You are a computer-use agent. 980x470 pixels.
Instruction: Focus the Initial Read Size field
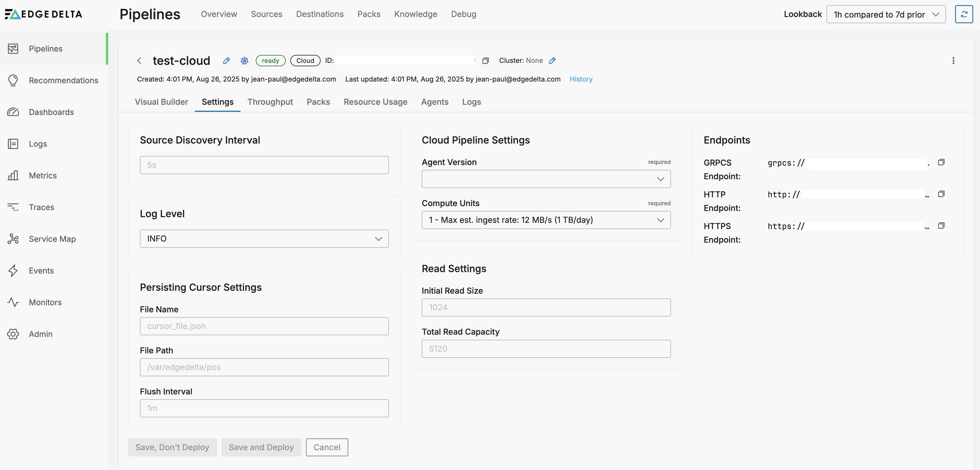click(x=546, y=307)
